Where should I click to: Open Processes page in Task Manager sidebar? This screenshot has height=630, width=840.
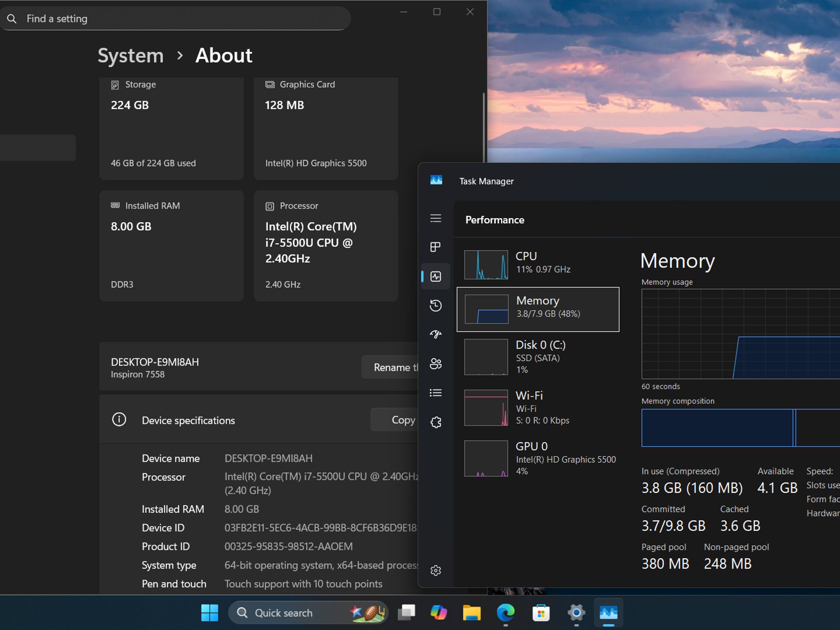point(436,247)
